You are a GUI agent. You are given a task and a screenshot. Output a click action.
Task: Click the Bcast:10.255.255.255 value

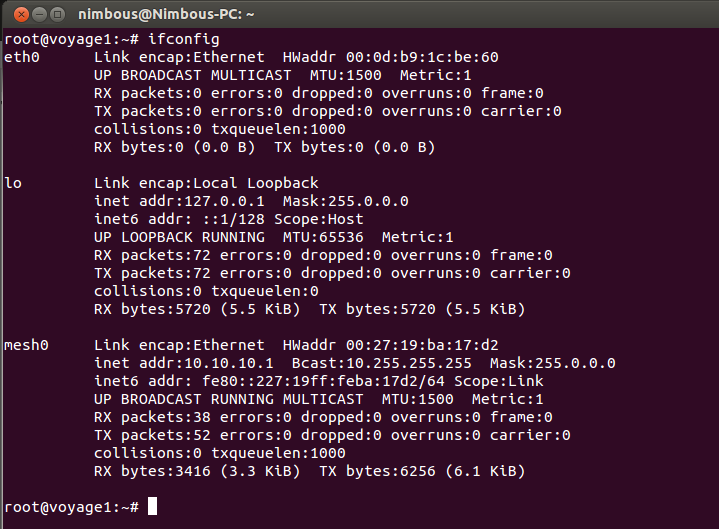[x=382, y=363]
